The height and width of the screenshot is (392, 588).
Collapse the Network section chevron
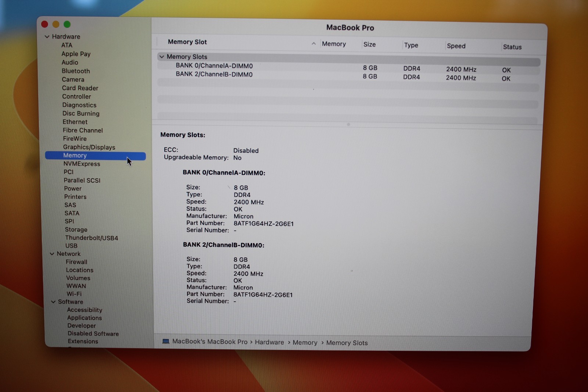pos(52,254)
